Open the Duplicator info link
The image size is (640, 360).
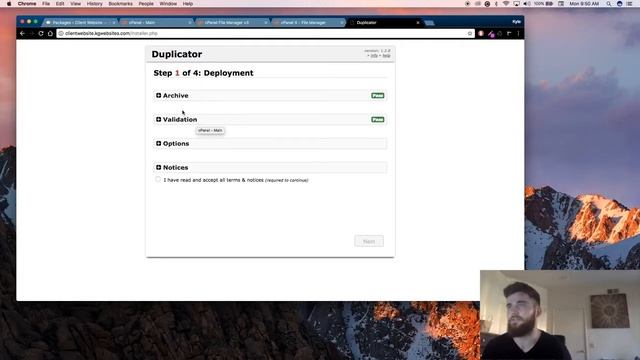[374, 56]
